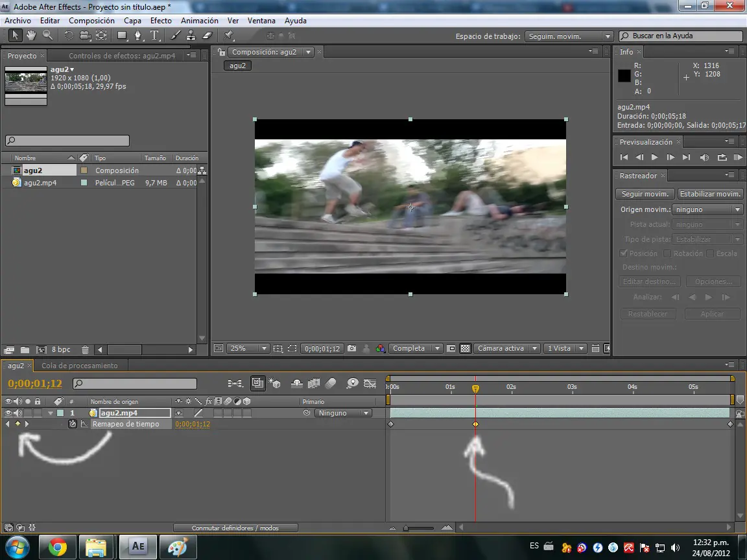This screenshot has height=560, width=747.
Task: Click the Estabilizar movim. button
Action: [x=710, y=194]
